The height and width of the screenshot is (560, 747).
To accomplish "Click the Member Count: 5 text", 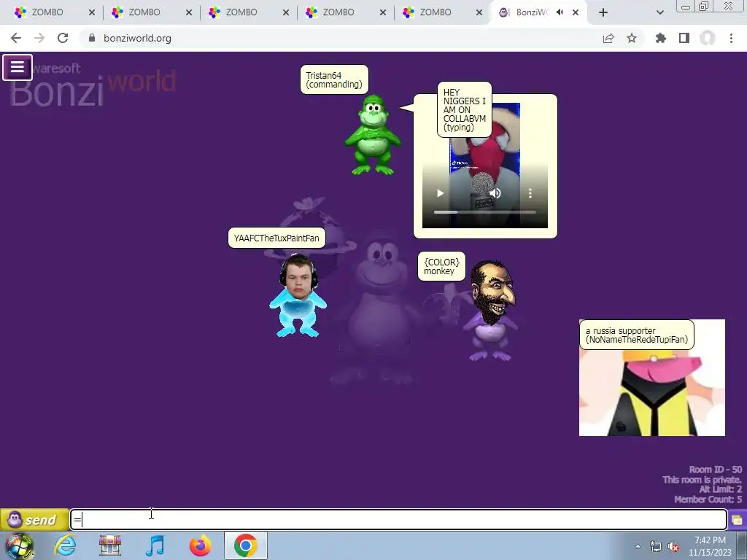I will pos(708,499).
